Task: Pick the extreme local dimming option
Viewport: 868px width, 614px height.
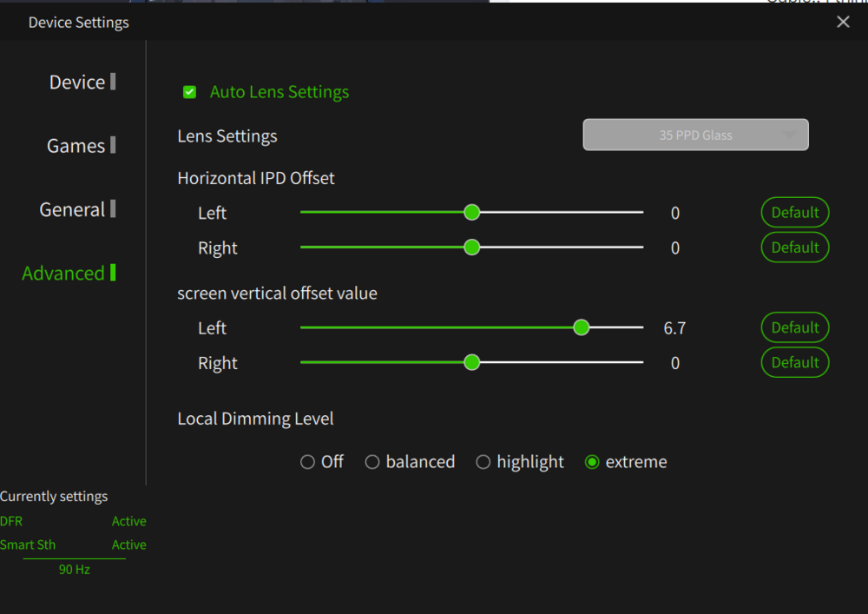Action: (592, 462)
